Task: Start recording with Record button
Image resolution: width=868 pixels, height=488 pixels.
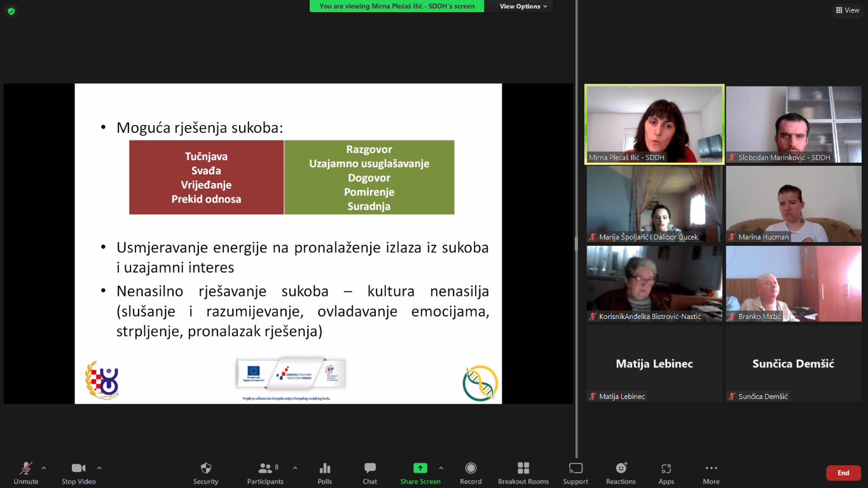Action: click(x=471, y=473)
